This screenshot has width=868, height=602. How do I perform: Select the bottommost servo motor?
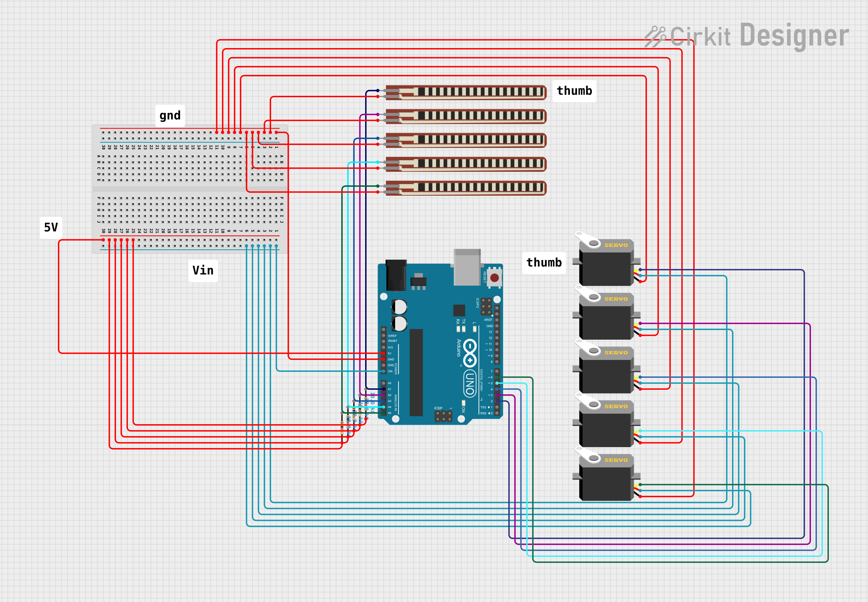(606, 479)
